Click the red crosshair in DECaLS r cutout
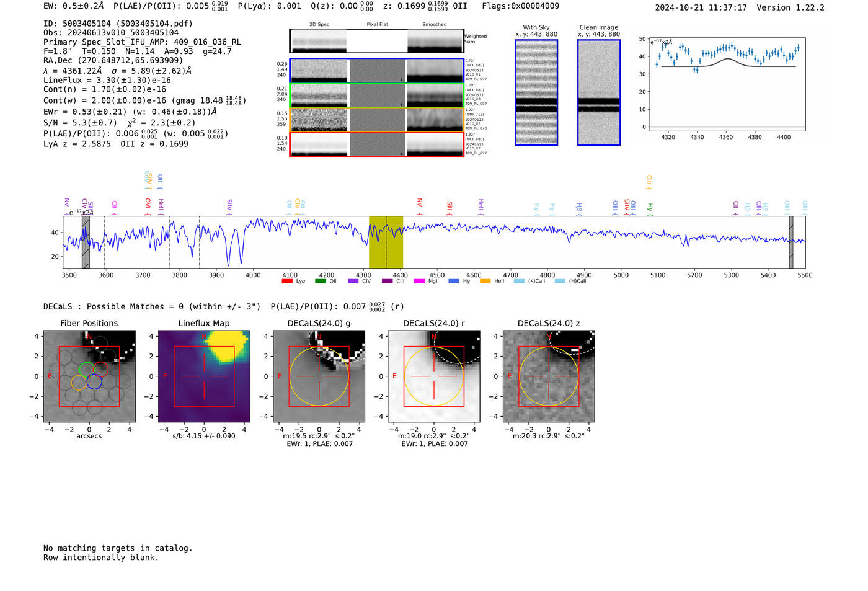The image size is (868, 591). 433,376
